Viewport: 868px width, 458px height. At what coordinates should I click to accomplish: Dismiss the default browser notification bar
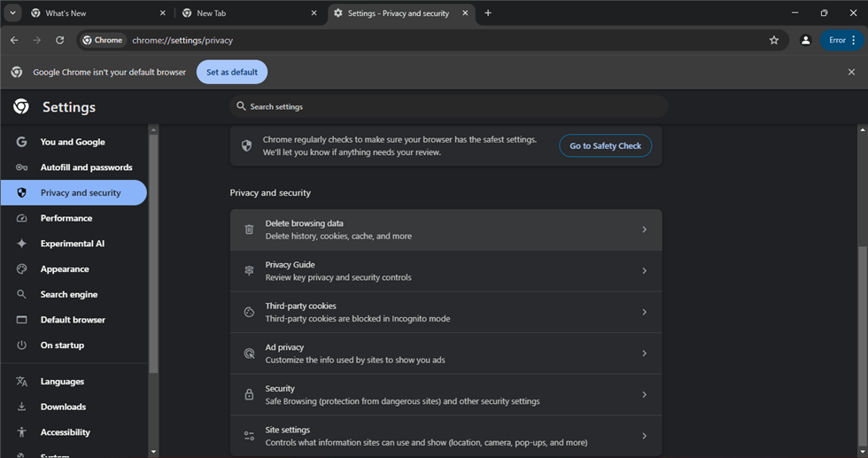[x=851, y=72]
